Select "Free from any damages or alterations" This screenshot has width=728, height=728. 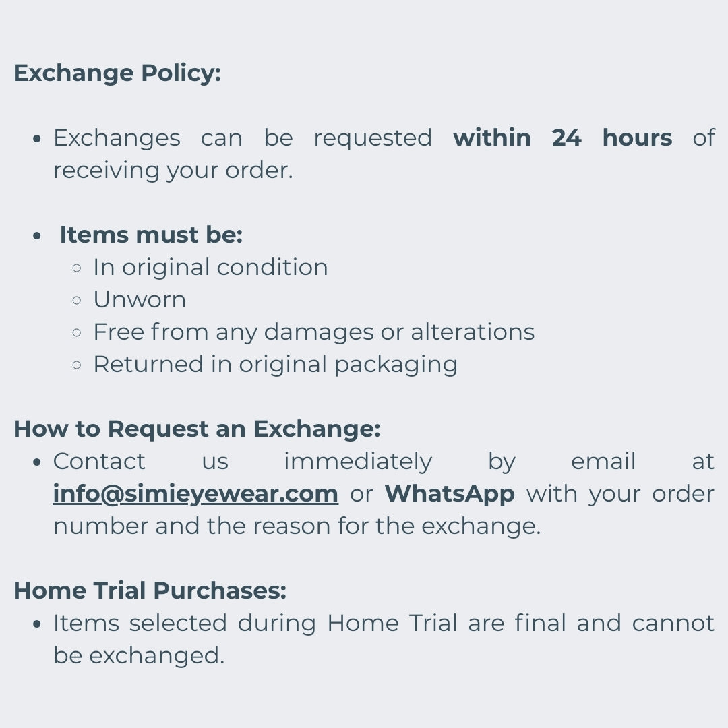pos(313,332)
